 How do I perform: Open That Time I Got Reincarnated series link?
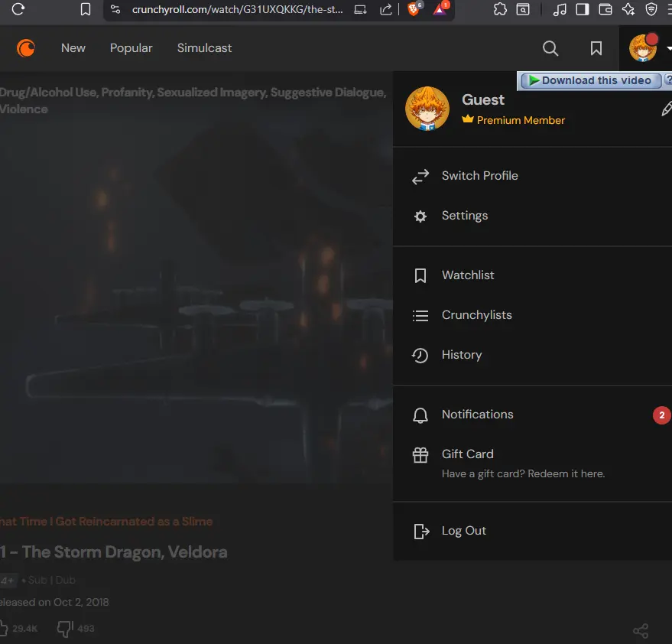coord(106,522)
